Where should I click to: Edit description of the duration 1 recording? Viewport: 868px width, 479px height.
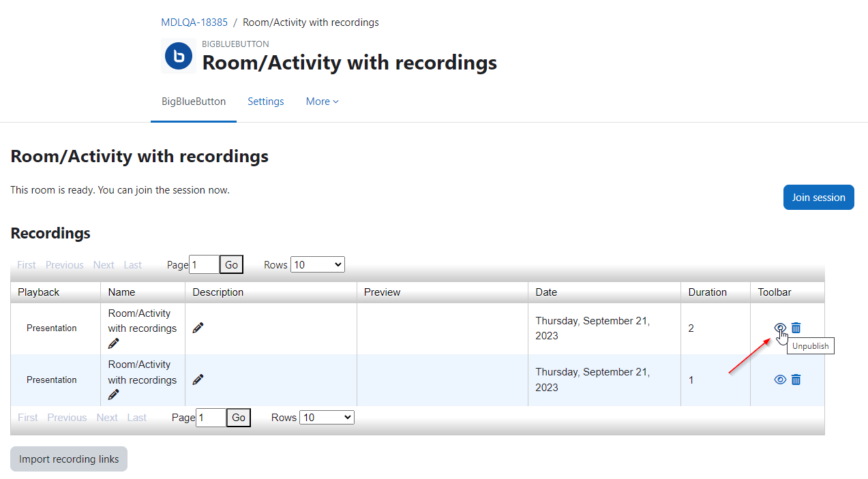(x=198, y=380)
